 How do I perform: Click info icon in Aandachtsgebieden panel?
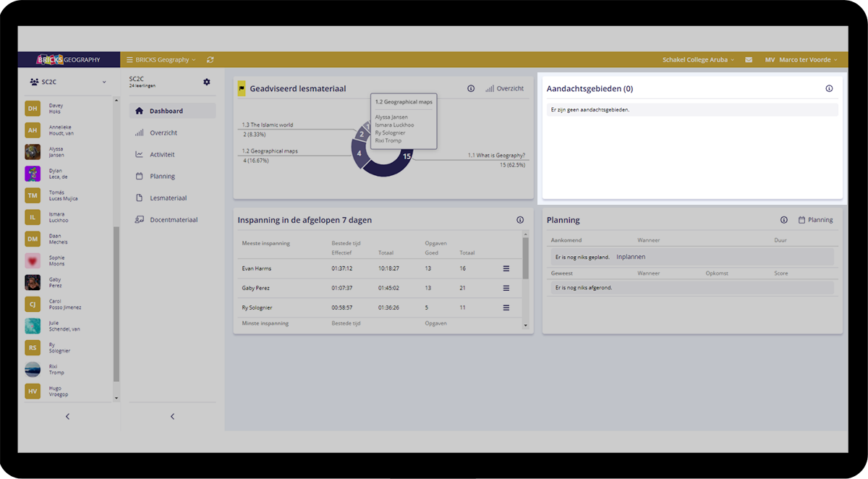pyautogui.click(x=829, y=89)
